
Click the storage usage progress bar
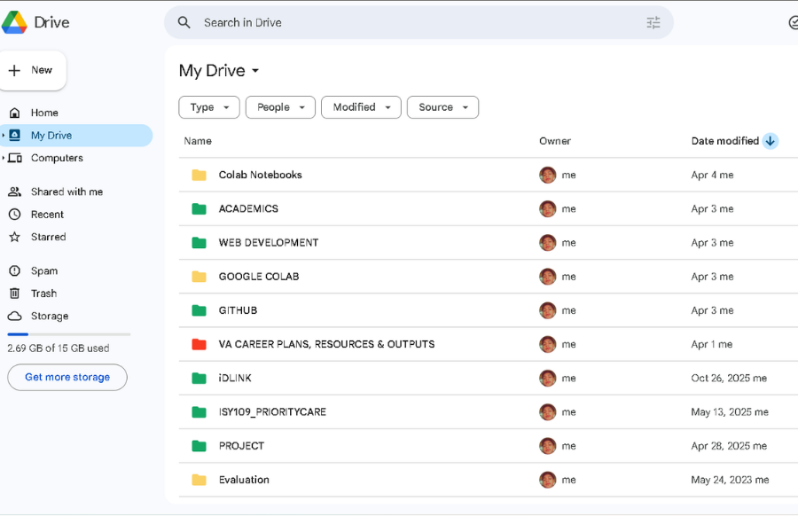coord(68,334)
